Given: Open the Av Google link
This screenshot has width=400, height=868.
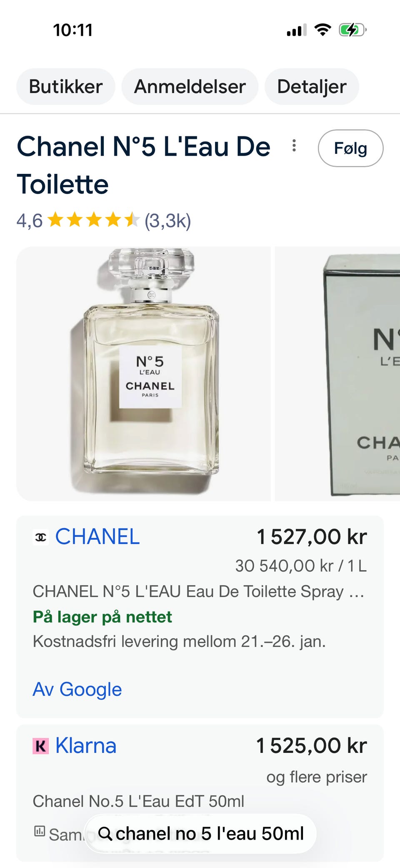Looking at the screenshot, I should (77, 689).
